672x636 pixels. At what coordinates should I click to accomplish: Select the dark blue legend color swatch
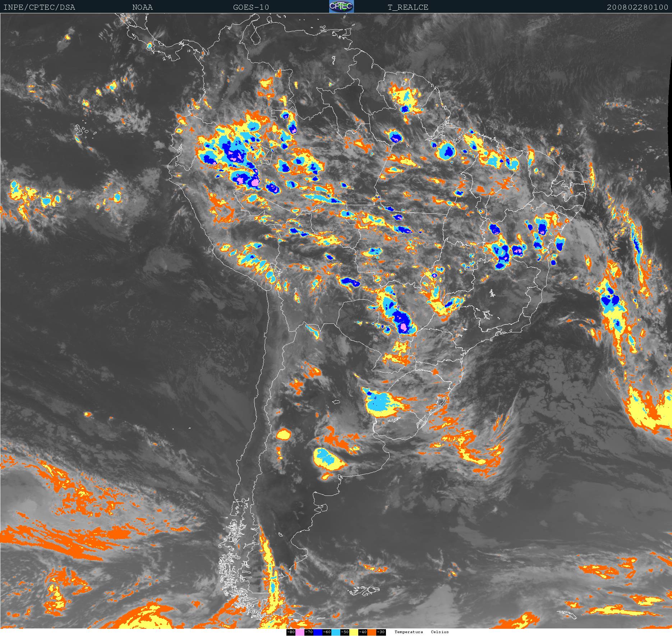click(x=318, y=632)
